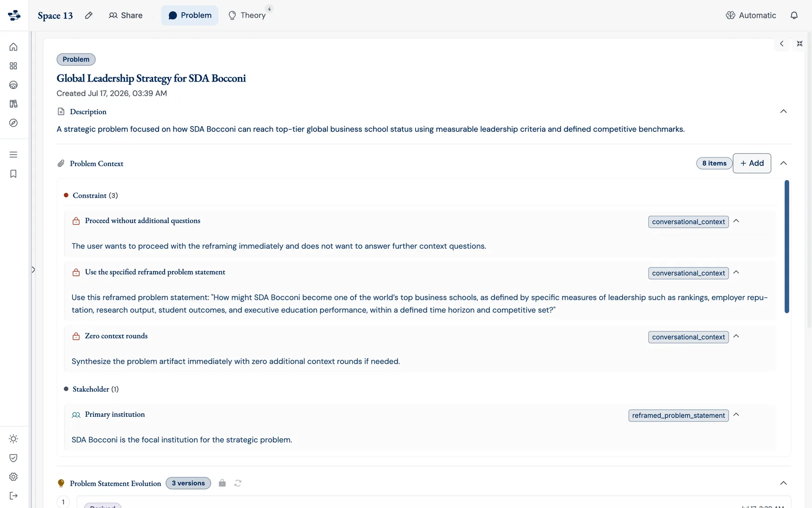Open the Home icon in sidebar

[x=14, y=47]
